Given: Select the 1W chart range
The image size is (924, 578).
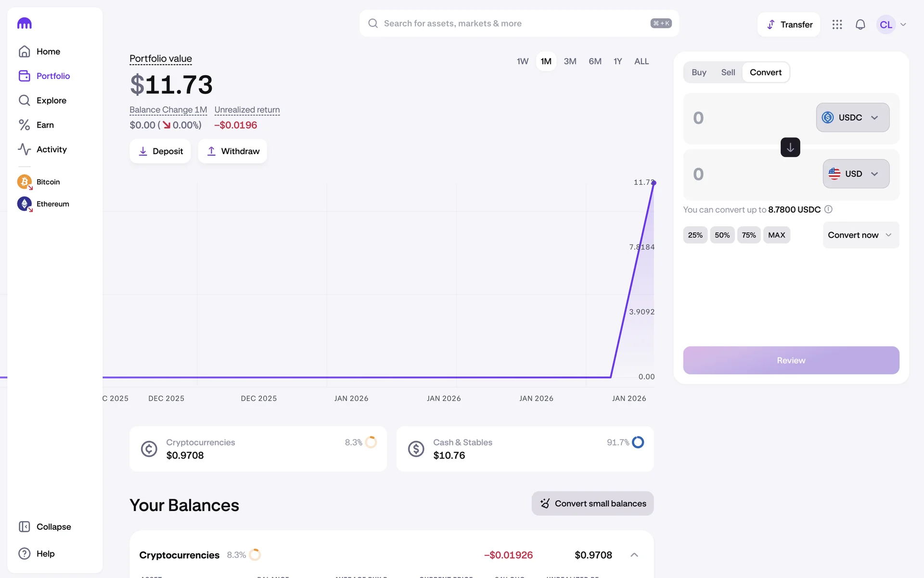Looking at the screenshot, I should click(522, 62).
